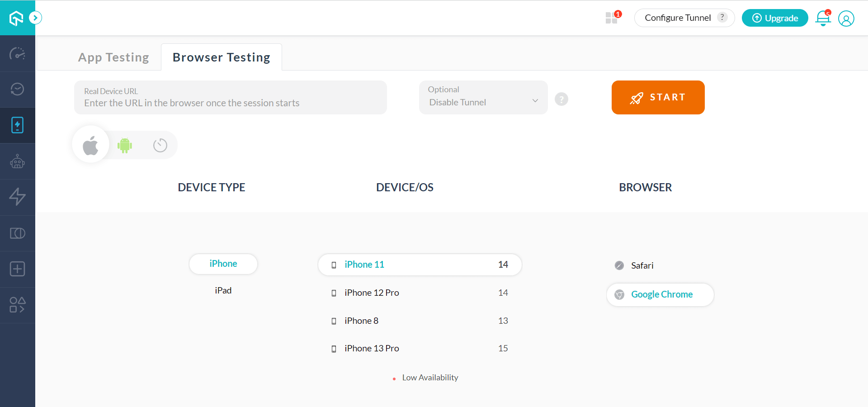
Task: Click the notification bell icon
Action: click(x=823, y=18)
